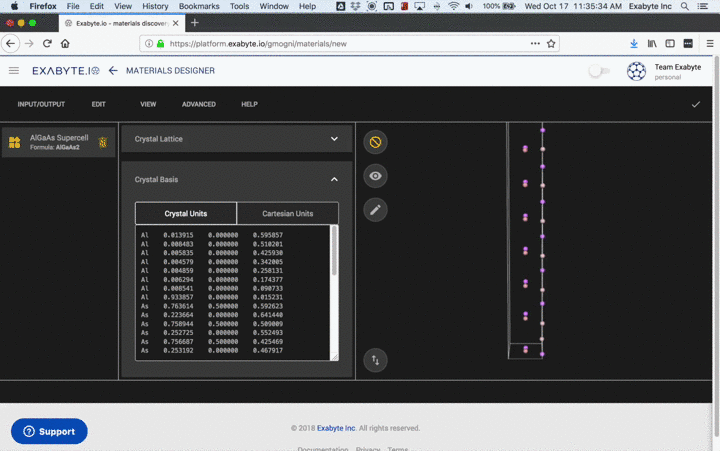Click the browser Home button

pyautogui.click(x=65, y=44)
